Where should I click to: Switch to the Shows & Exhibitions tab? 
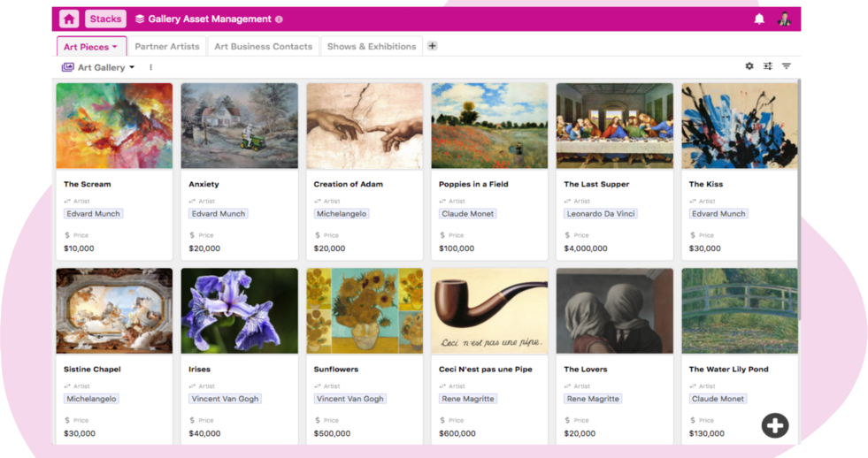coord(372,47)
